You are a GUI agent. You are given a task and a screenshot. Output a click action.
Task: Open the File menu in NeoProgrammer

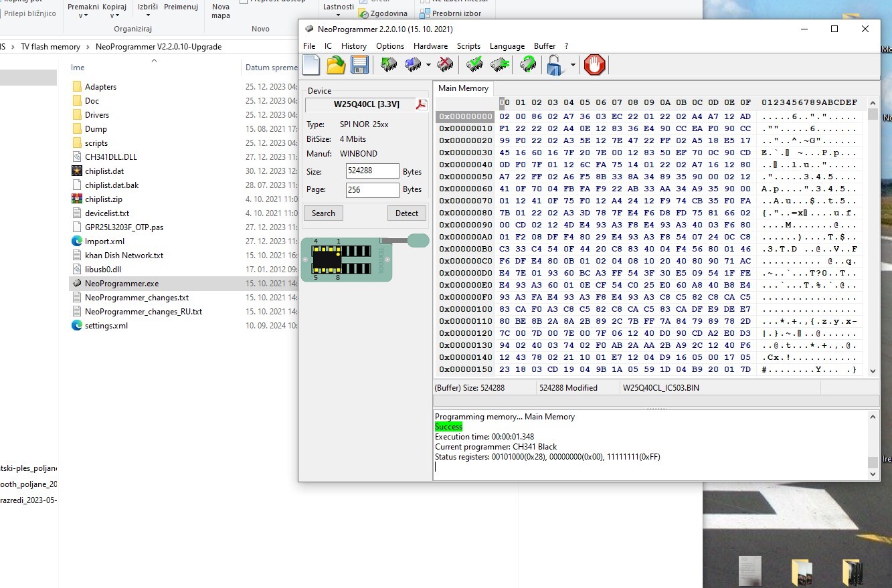tap(309, 46)
